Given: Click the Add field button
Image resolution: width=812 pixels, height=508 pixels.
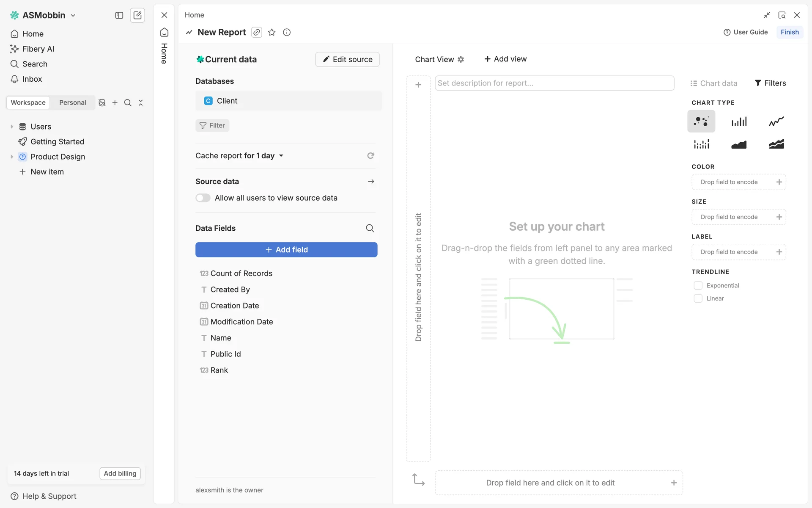Looking at the screenshot, I should pyautogui.click(x=286, y=250).
